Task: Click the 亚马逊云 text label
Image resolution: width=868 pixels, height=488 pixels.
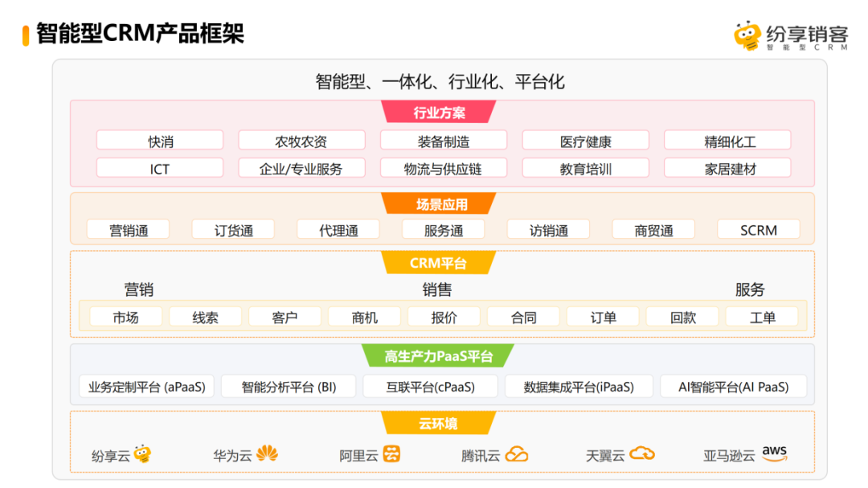Action: click(729, 455)
